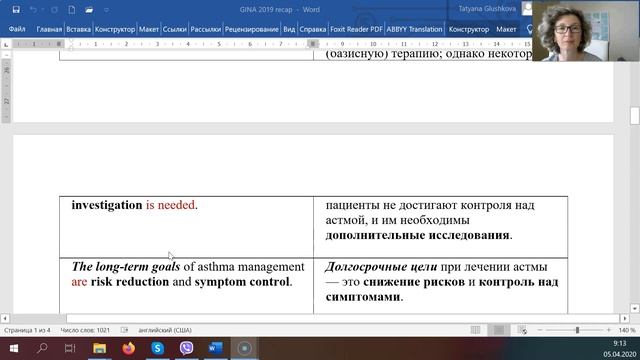Click the zoom slider handle

577,330
